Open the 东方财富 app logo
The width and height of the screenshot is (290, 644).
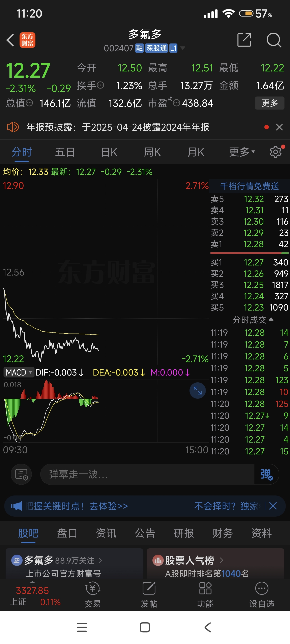[x=28, y=40]
